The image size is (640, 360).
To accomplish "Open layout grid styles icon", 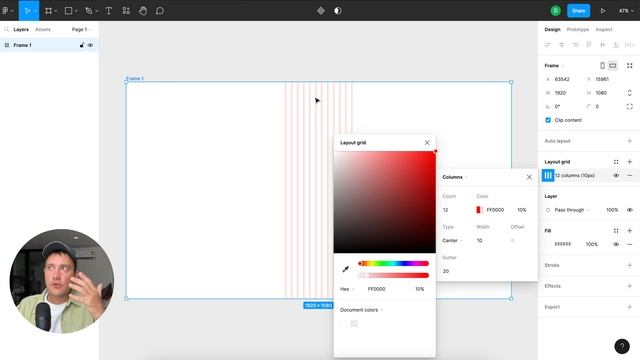I will [x=616, y=162].
